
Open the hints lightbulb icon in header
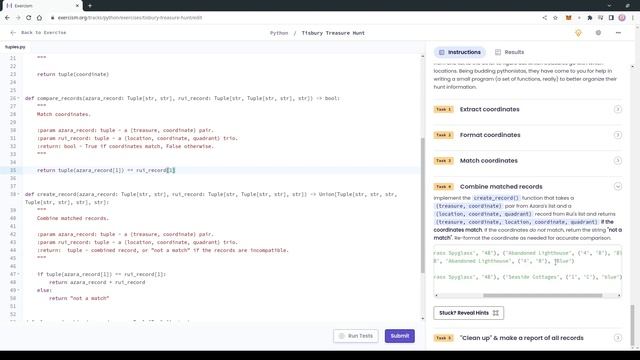coord(578,33)
